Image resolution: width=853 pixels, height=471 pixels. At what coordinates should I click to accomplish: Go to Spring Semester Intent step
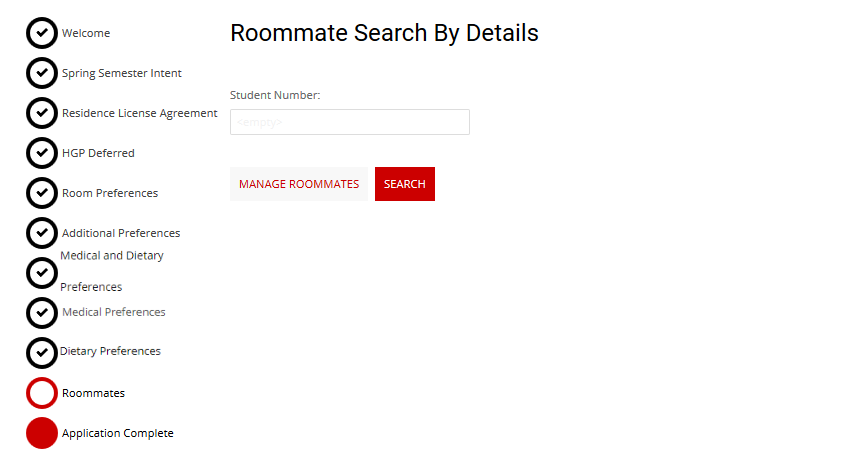121,73
